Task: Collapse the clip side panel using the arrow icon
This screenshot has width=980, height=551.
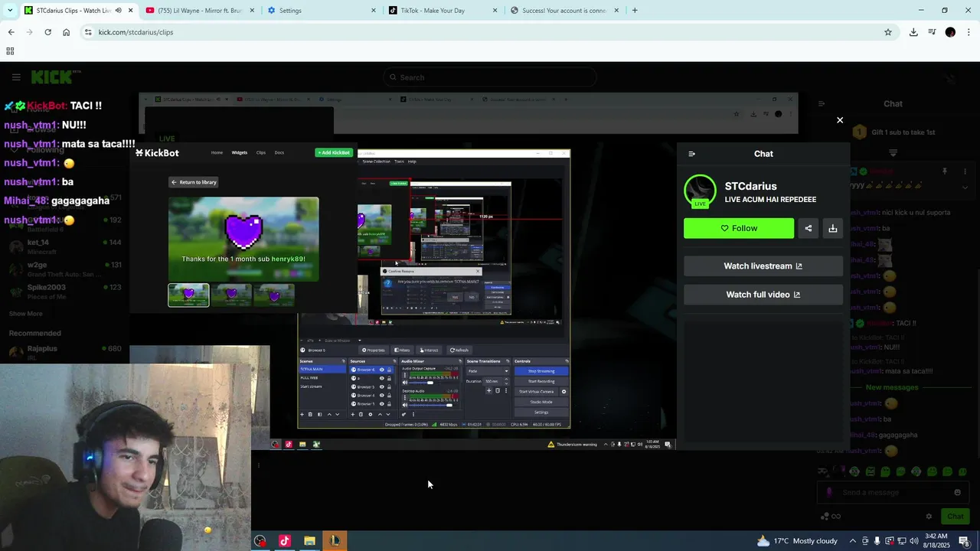Action: [x=692, y=154]
